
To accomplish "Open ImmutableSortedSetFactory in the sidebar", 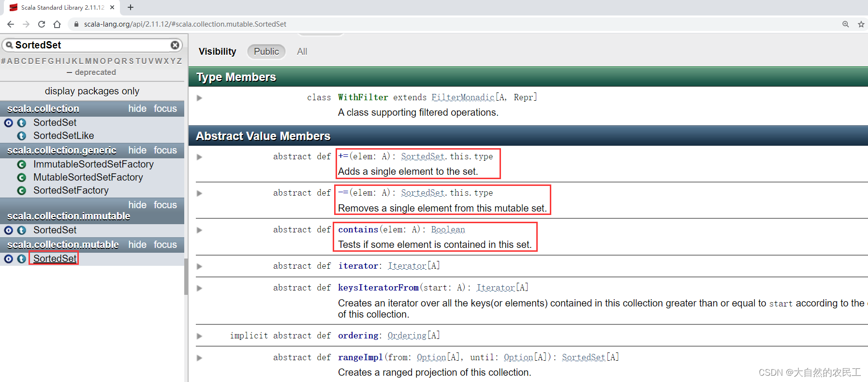I will (93, 164).
